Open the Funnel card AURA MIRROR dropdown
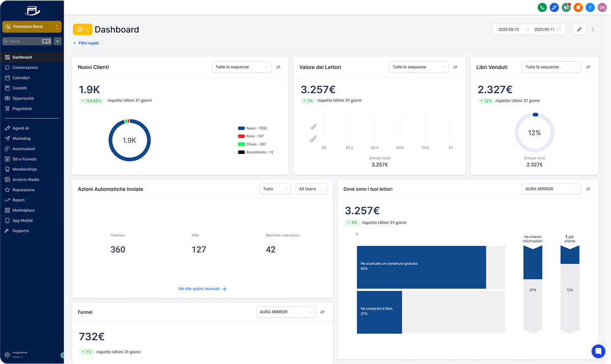The image size is (611, 364). [x=285, y=312]
